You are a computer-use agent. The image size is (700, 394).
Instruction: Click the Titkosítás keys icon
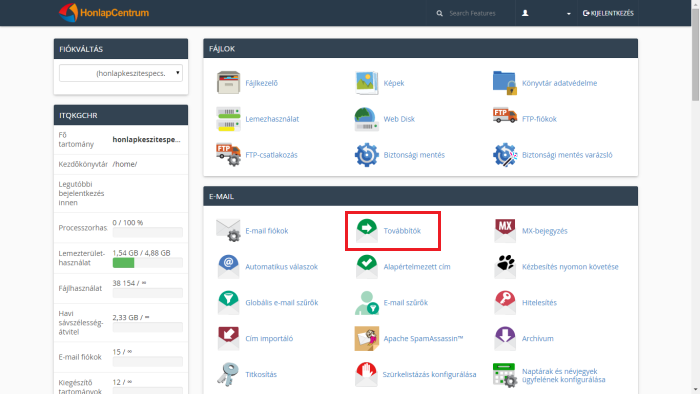pyautogui.click(x=228, y=374)
